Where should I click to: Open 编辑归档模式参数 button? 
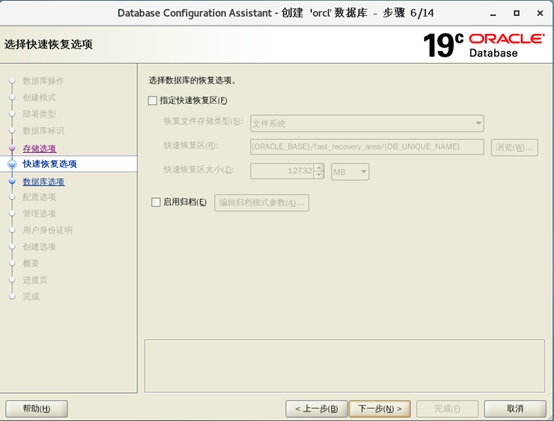click(261, 203)
